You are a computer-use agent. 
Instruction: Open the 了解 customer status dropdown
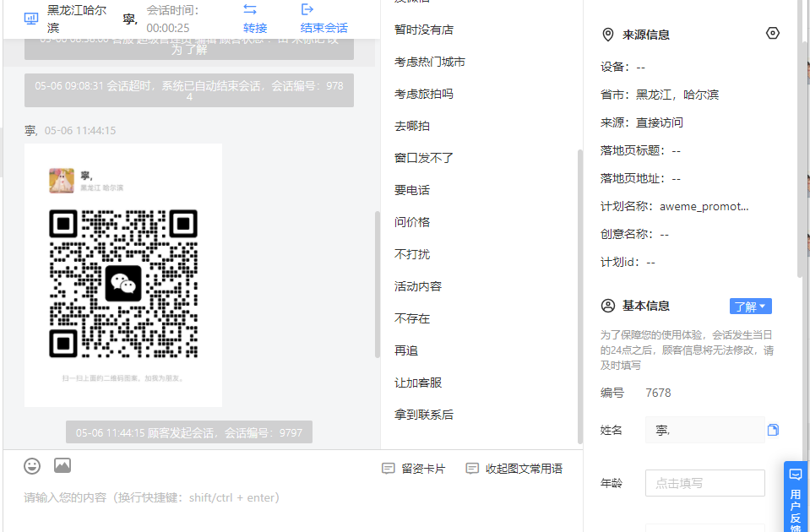[751, 307]
